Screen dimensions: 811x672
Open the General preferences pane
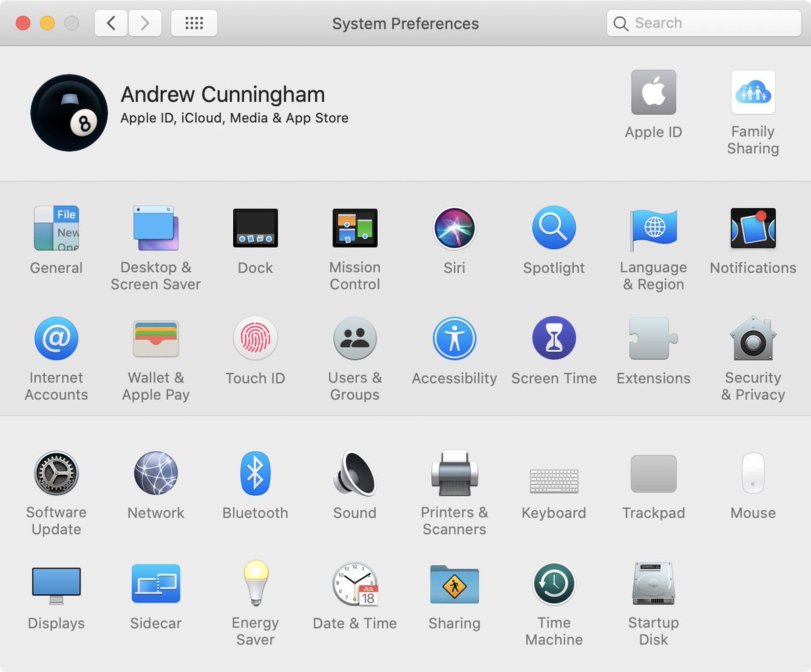57,228
